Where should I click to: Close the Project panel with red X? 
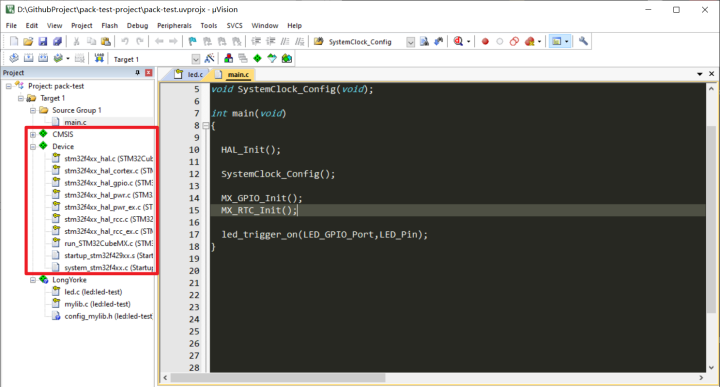click(x=148, y=73)
